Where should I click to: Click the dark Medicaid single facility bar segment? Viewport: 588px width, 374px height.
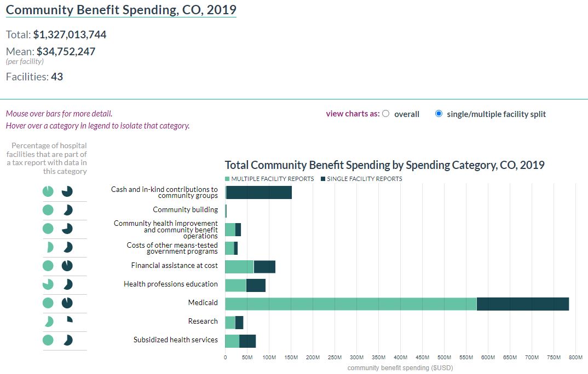[522, 303]
